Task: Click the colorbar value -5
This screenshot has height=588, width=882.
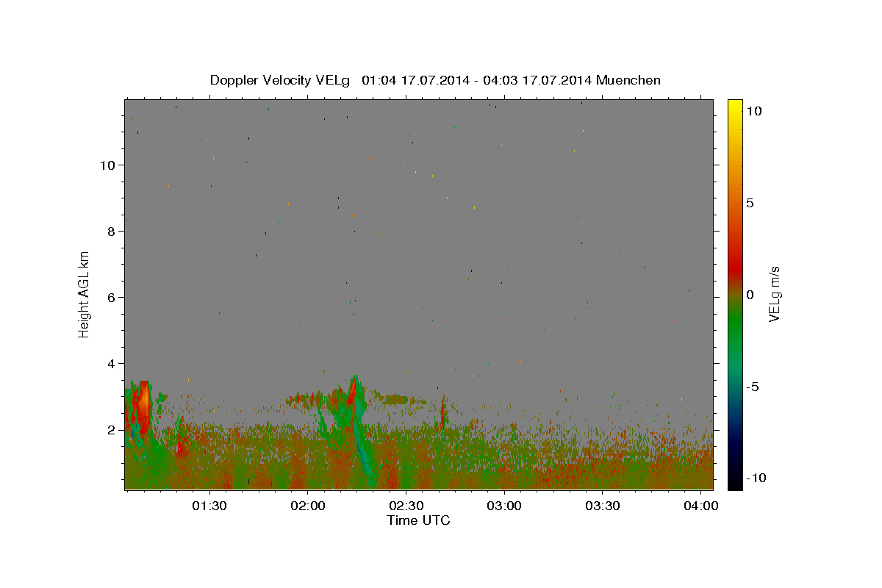Action: 753,387
